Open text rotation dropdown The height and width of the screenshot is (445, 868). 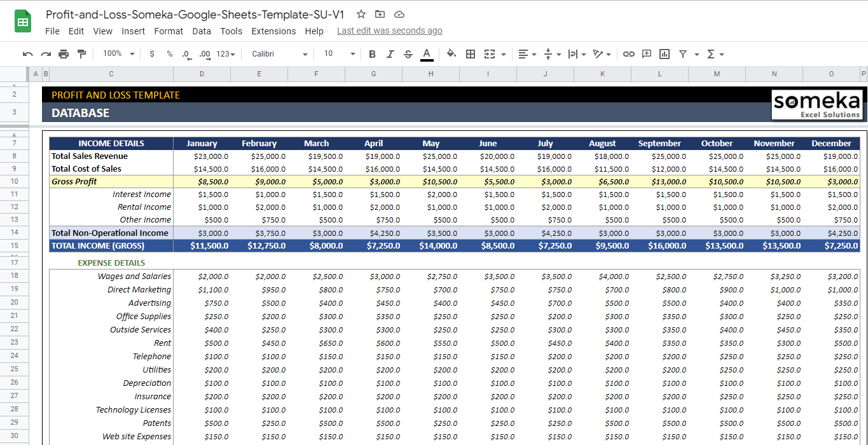(602, 54)
